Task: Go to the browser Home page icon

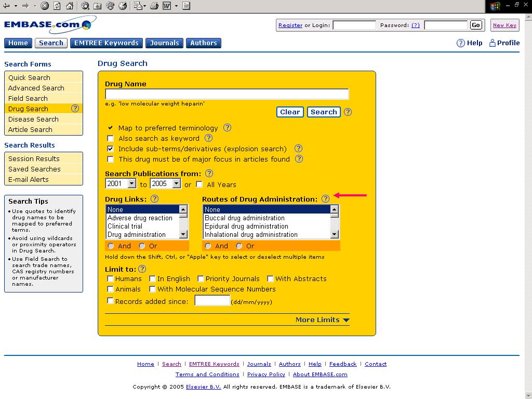Action: [x=70, y=6]
